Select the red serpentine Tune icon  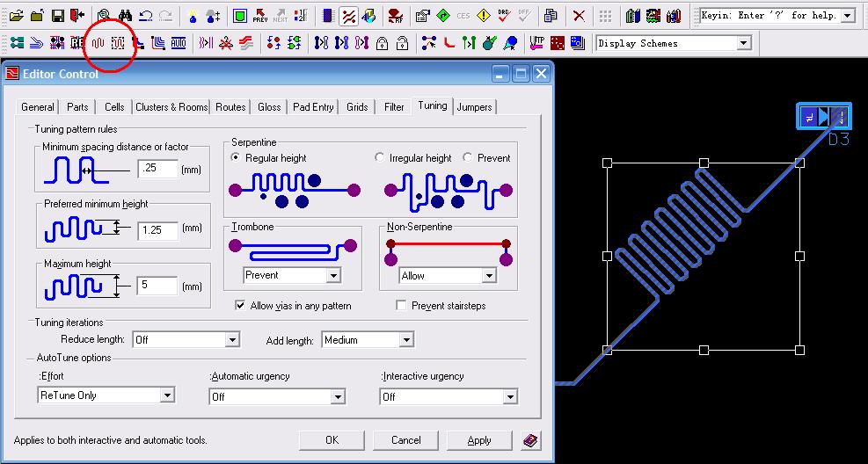[x=98, y=43]
